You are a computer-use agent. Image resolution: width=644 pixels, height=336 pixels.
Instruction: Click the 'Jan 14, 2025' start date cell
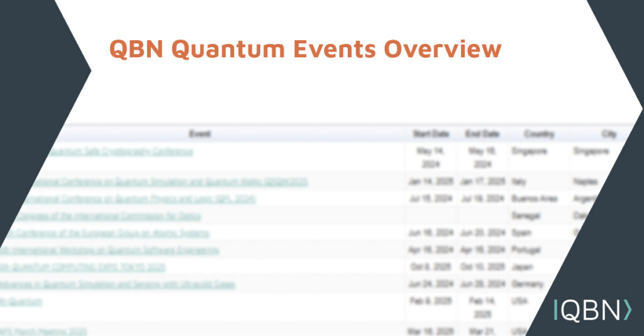click(431, 182)
